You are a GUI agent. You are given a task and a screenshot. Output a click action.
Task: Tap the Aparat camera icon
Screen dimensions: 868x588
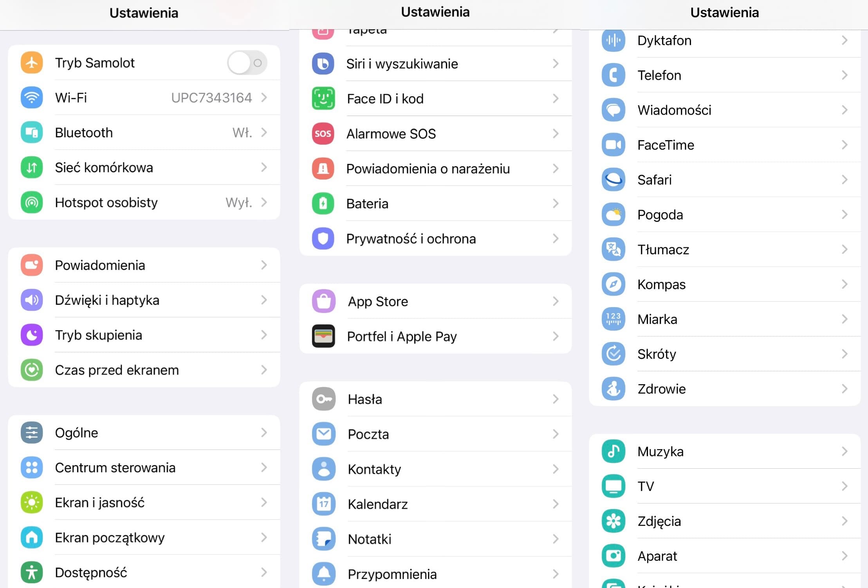click(x=614, y=556)
